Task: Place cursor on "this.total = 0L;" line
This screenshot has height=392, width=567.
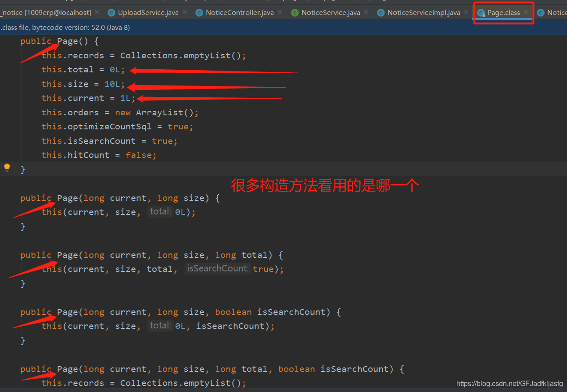Action: (83, 70)
